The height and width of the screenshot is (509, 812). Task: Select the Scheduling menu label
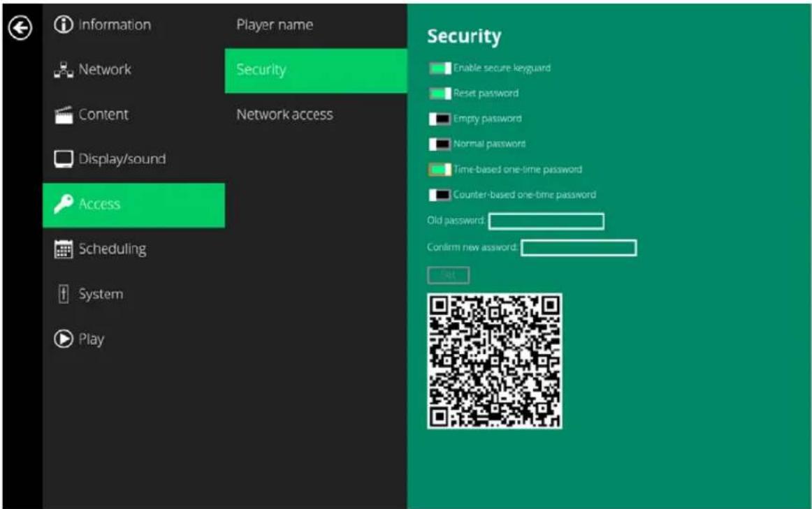(x=113, y=249)
